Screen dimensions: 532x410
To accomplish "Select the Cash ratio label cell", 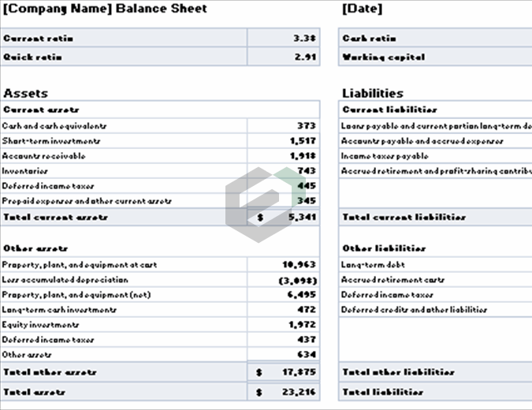I will pos(369,38).
